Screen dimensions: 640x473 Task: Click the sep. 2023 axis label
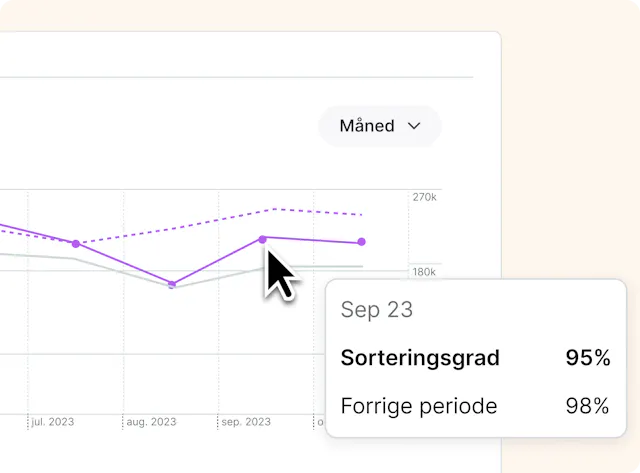(245, 422)
